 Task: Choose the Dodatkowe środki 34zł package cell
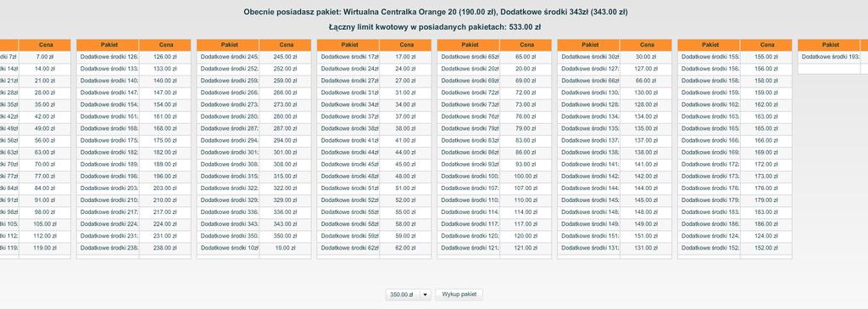point(348,104)
